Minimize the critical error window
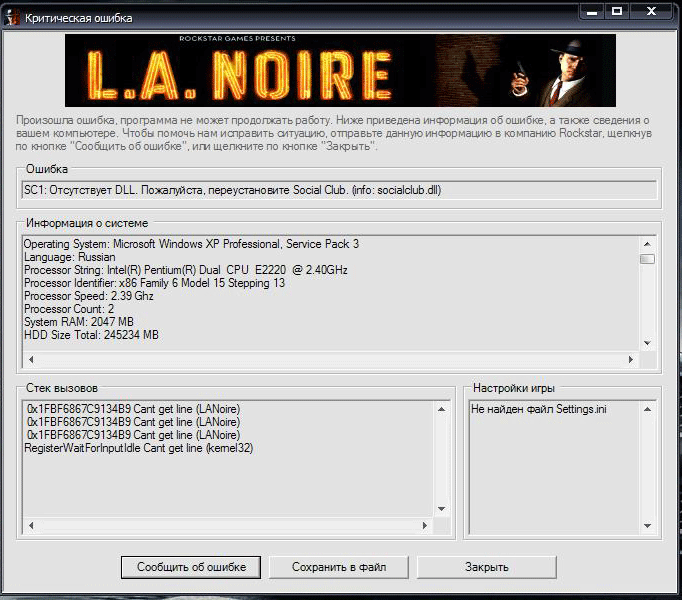 (x=592, y=12)
